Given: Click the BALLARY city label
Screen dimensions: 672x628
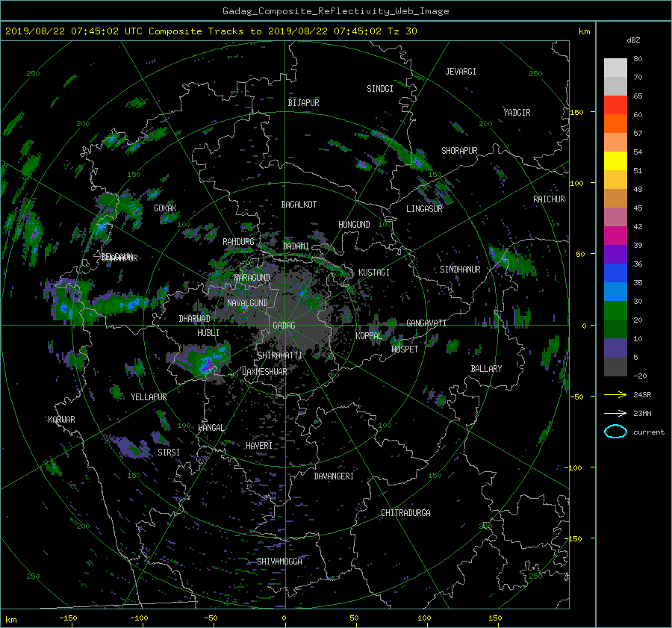Looking at the screenshot, I should tap(486, 369).
